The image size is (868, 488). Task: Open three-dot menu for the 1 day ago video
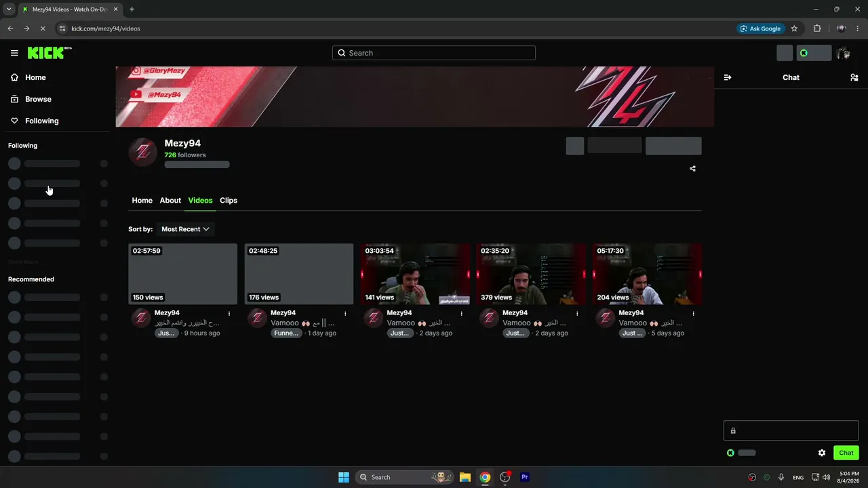tap(345, 314)
